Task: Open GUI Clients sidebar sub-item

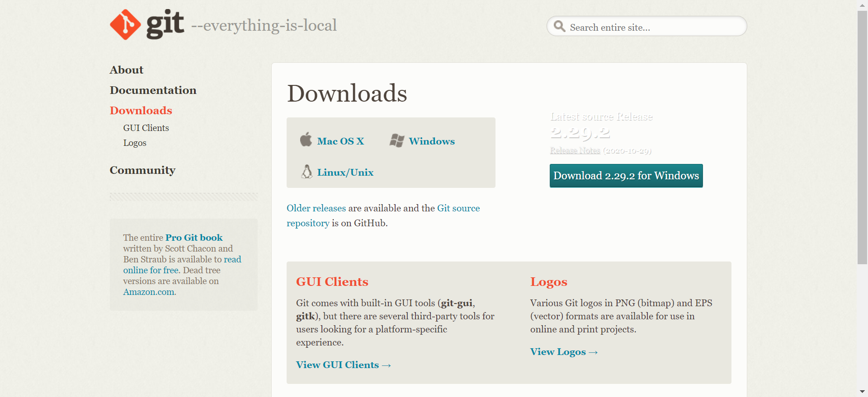Action: click(x=146, y=128)
